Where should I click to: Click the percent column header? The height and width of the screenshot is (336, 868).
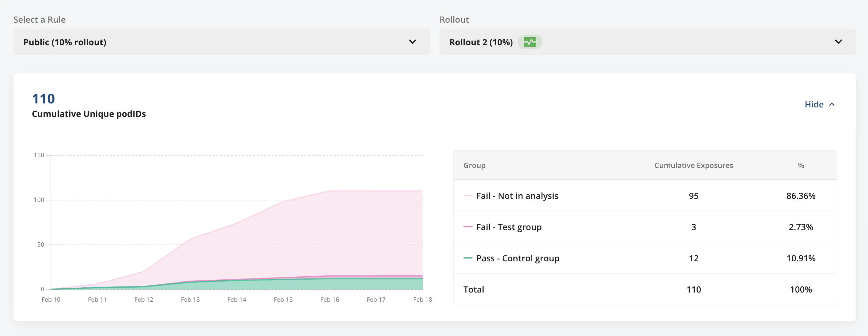(801, 165)
